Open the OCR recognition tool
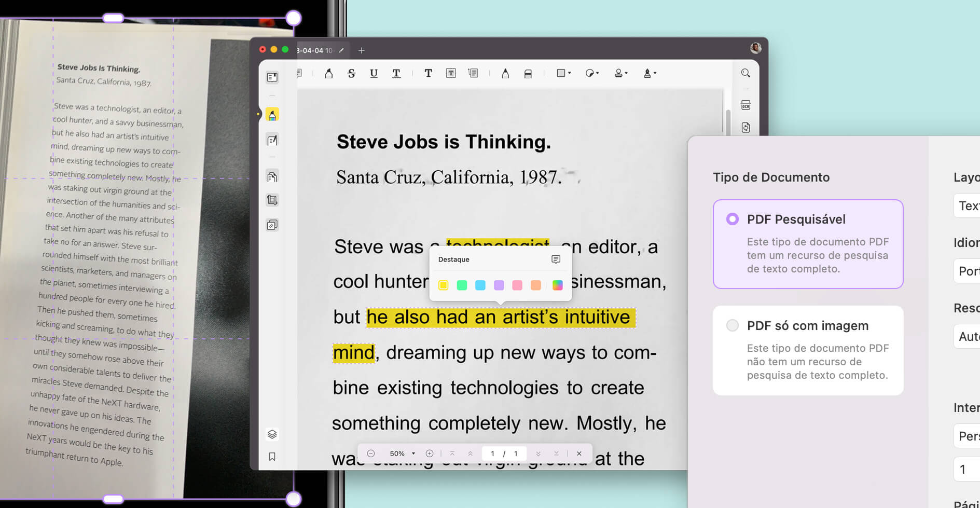Viewport: 980px width, 508px height. [746, 105]
